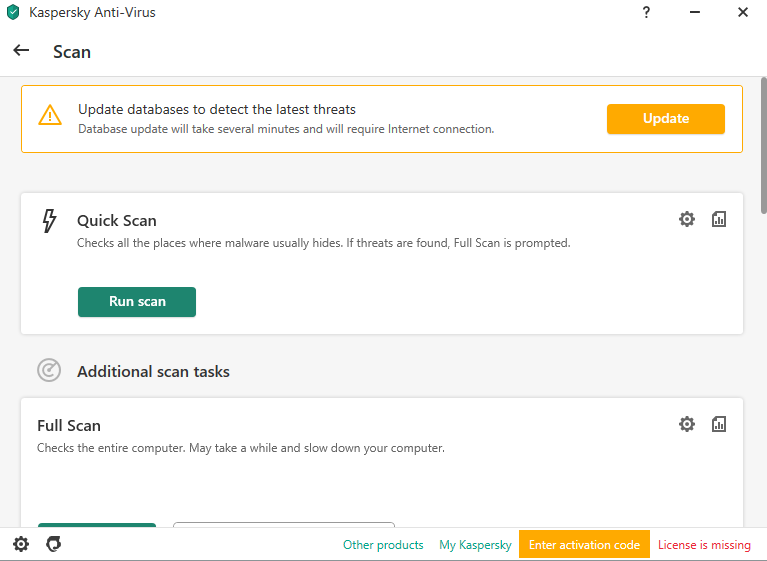Click the vertical scrollbar thumb
The image size is (767, 561).
(x=764, y=145)
